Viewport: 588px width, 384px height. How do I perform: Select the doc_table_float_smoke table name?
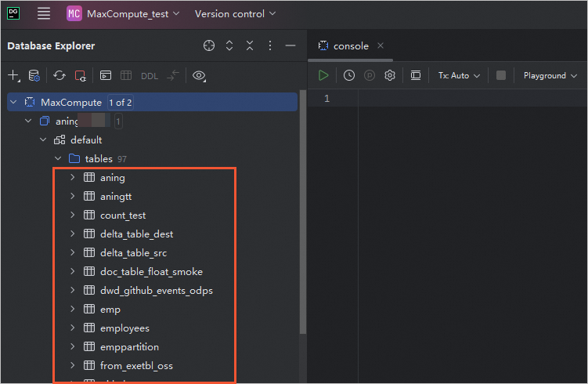tap(151, 272)
